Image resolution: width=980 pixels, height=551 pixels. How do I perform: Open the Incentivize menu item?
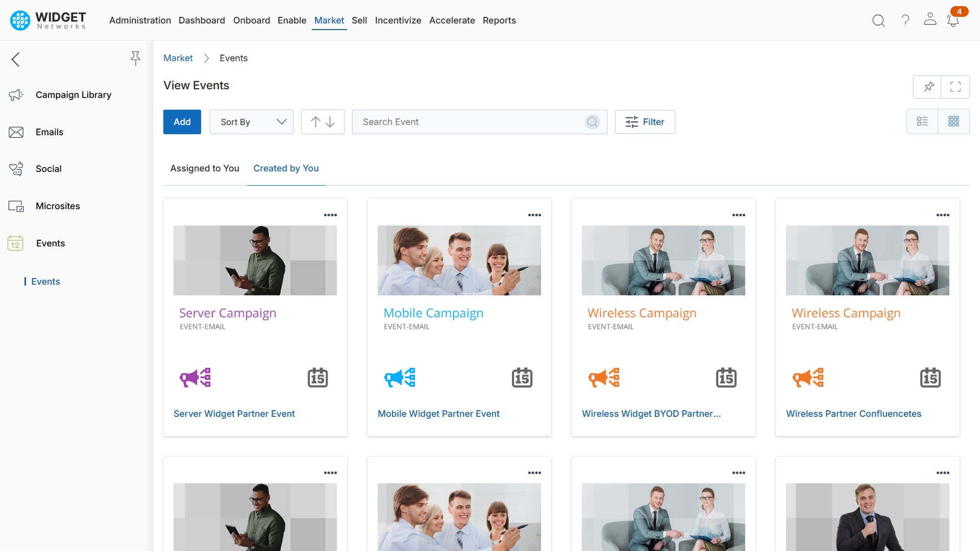pyautogui.click(x=398, y=20)
